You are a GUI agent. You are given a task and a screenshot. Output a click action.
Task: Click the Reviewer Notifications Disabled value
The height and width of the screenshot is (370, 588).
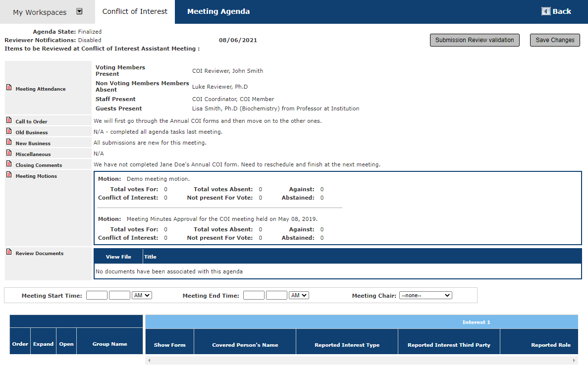tap(90, 40)
